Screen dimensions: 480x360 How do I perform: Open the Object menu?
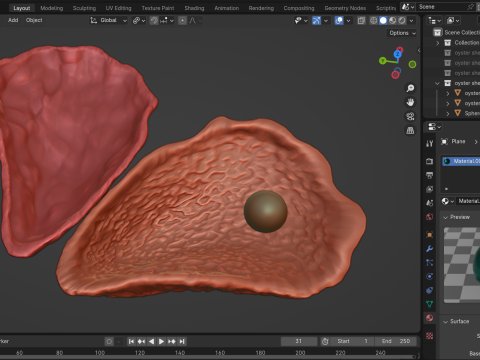[34, 20]
